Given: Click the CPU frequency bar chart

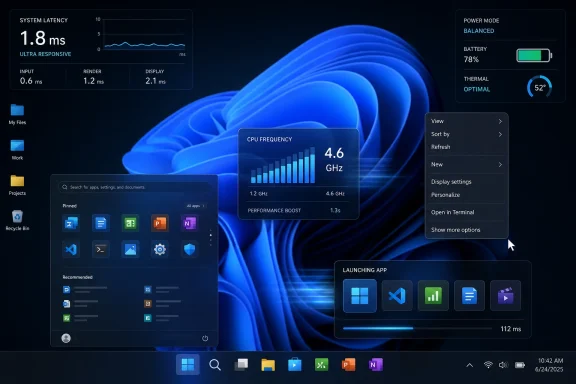Looking at the screenshot, I should coord(282,165).
